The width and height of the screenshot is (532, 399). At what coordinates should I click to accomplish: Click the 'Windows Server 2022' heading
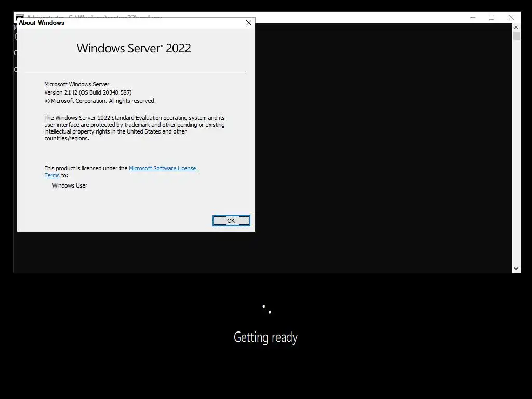click(x=134, y=48)
